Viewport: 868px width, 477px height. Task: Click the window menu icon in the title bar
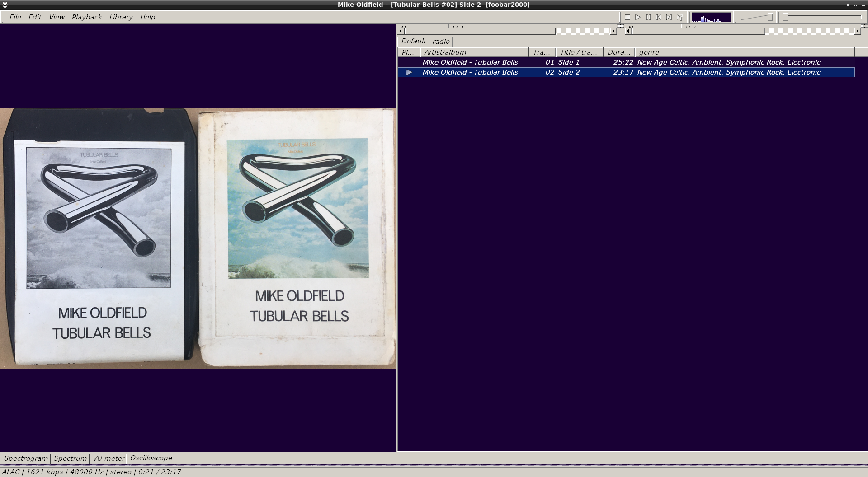[5, 5]
